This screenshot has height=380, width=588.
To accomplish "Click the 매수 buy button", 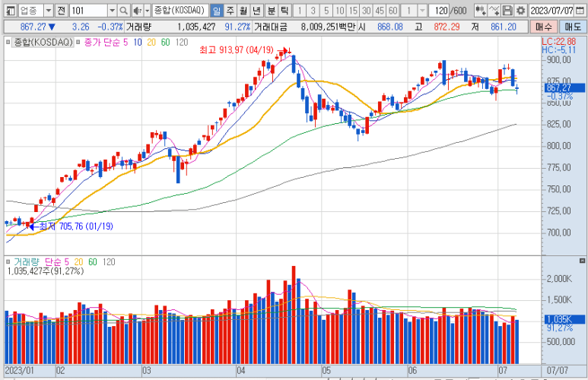I will pyautogui.click(x=554, y=26).
